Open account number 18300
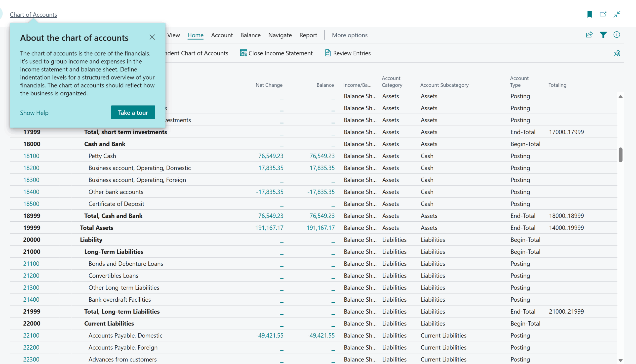This screenshot has width=636, height=364. pos(31,180)
